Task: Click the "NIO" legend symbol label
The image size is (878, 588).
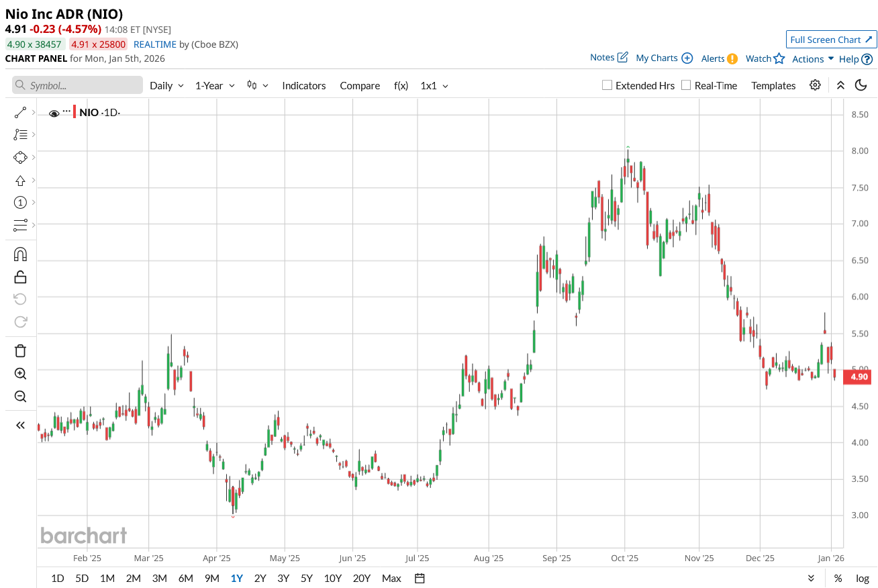Action: [89, 112]
